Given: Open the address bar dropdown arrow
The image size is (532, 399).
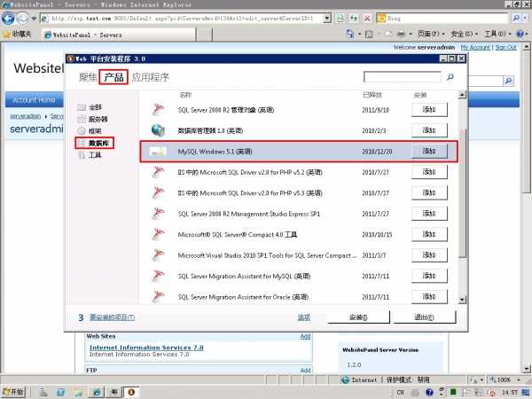Looking at the screenshot, I should coord(326,18).
